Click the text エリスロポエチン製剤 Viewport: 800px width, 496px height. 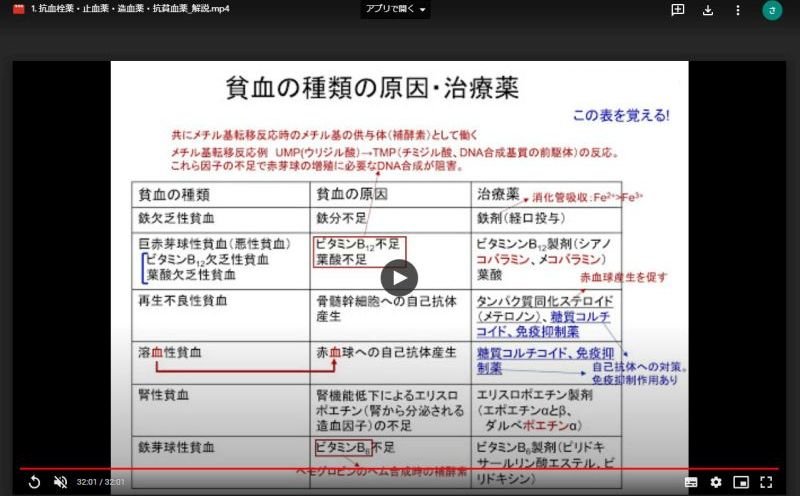point(535,395)
